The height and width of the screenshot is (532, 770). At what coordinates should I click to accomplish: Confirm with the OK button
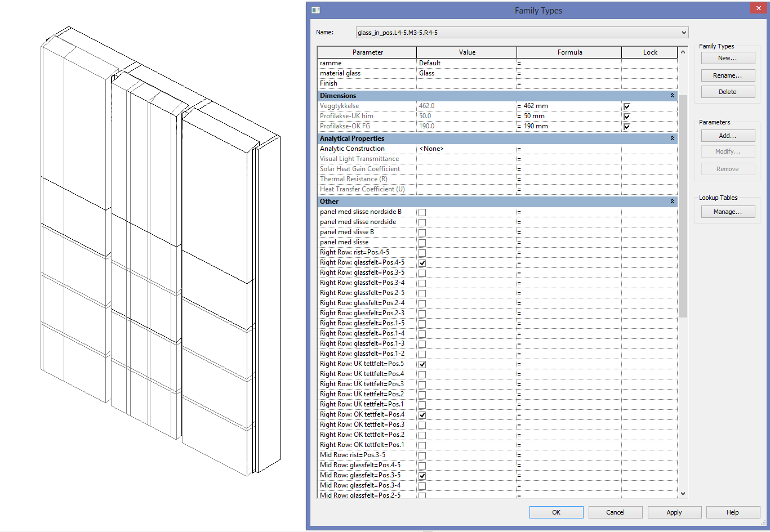coord(556,512)
